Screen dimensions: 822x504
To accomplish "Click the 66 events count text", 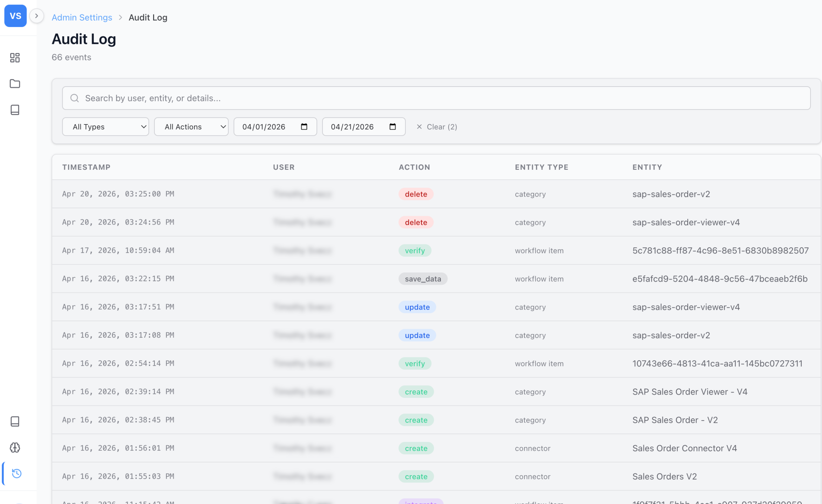I will (71, 57).
